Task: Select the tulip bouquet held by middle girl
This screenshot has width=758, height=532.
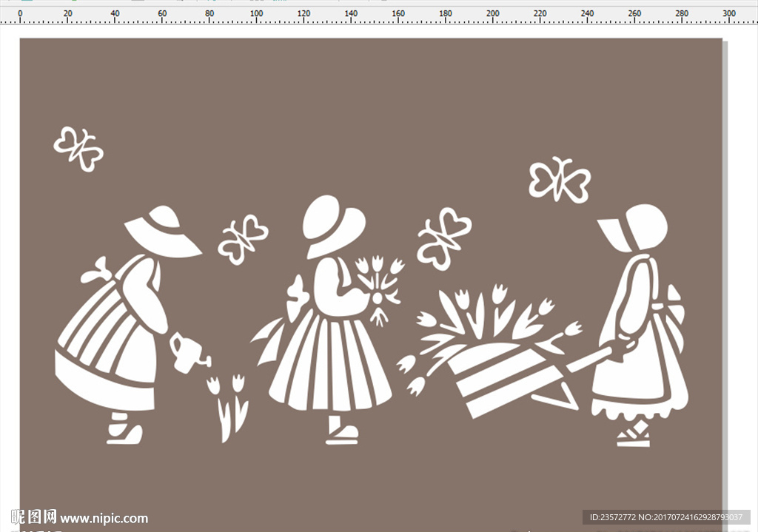Action: (380, 286)
